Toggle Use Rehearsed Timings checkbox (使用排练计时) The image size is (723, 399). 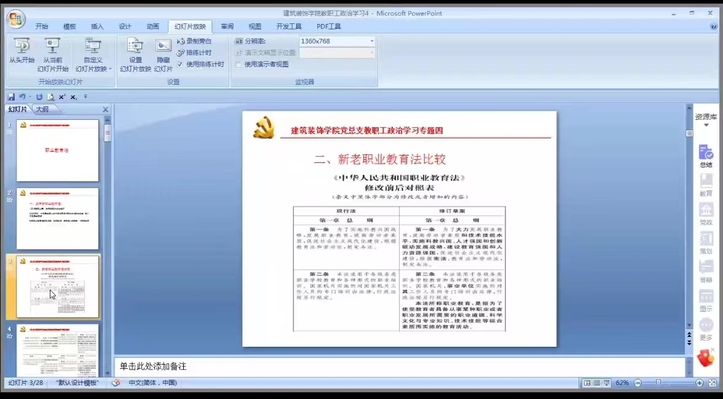coord(180,64)
